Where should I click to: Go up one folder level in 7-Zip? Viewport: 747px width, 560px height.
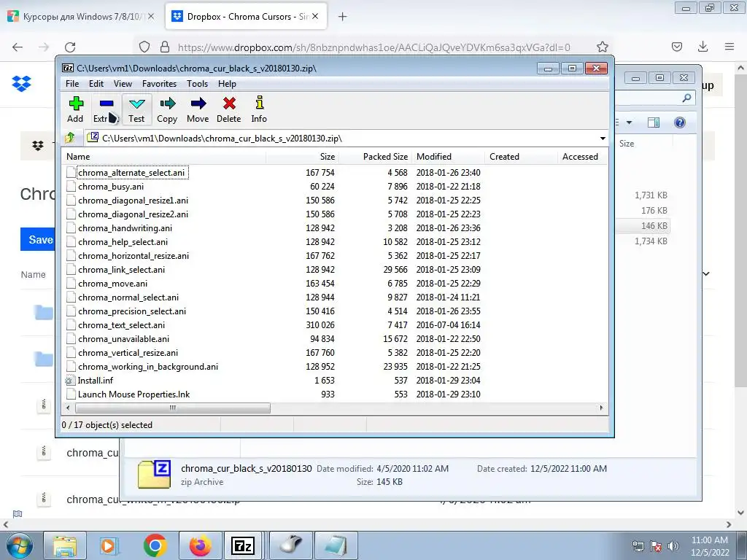(70, 138)
